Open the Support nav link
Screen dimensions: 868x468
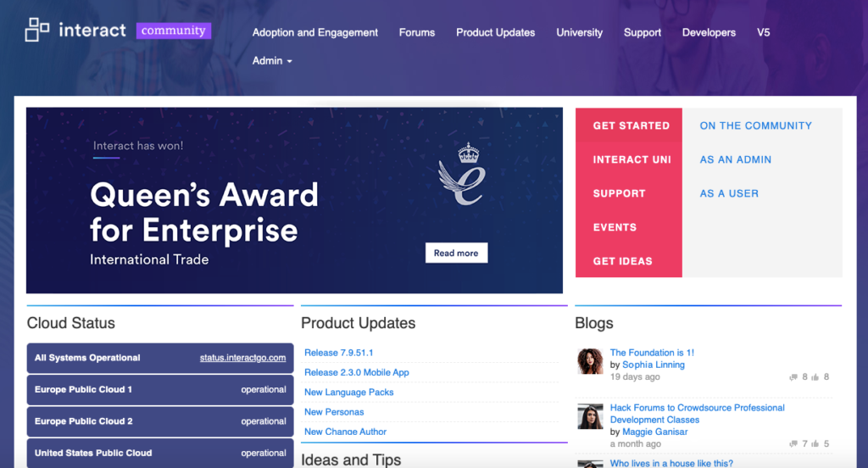click(x=643, y=33)
